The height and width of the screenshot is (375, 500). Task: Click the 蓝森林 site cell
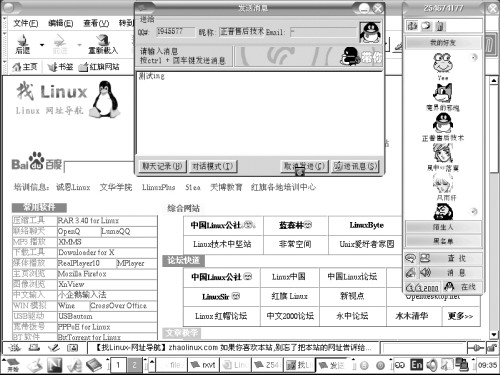coord(295,225)
